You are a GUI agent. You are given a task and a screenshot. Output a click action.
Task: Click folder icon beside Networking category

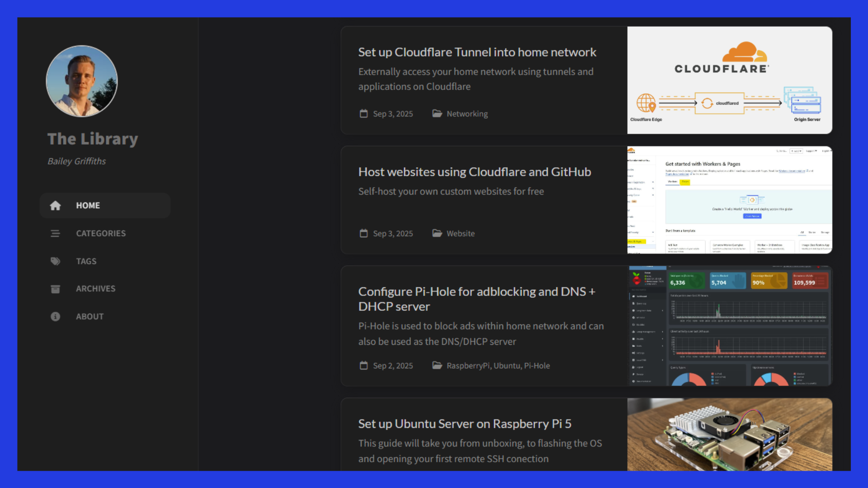coord(437,113)
